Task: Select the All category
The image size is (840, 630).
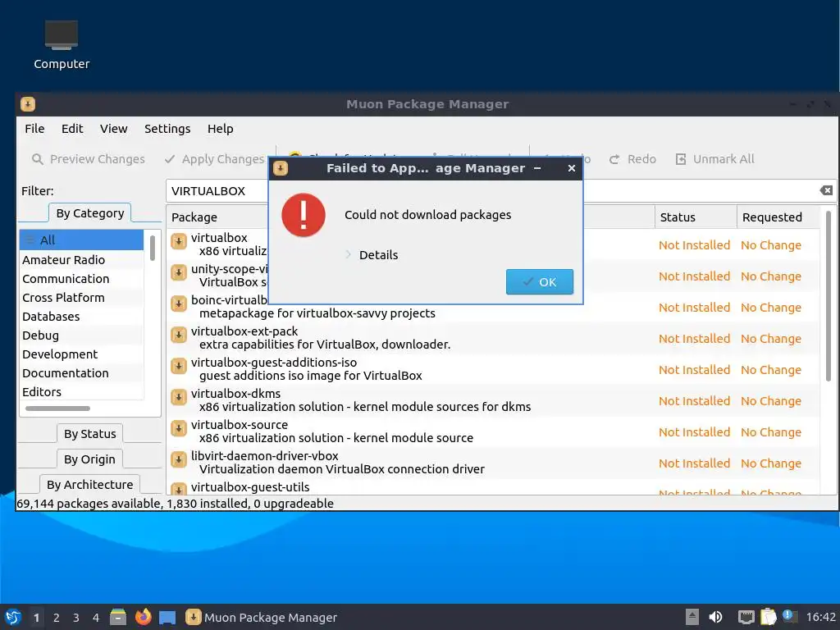Action: coord(81,240)
